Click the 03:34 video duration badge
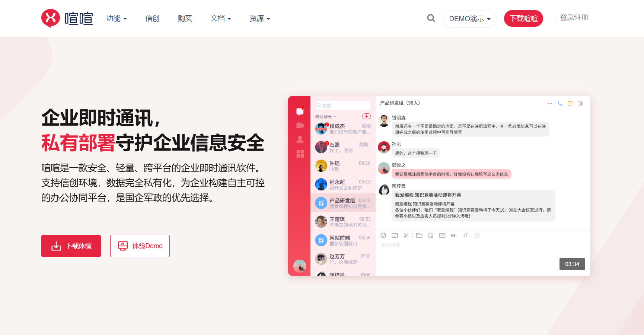Viewport: 644px width, 335px height. [x=572, y=264]
